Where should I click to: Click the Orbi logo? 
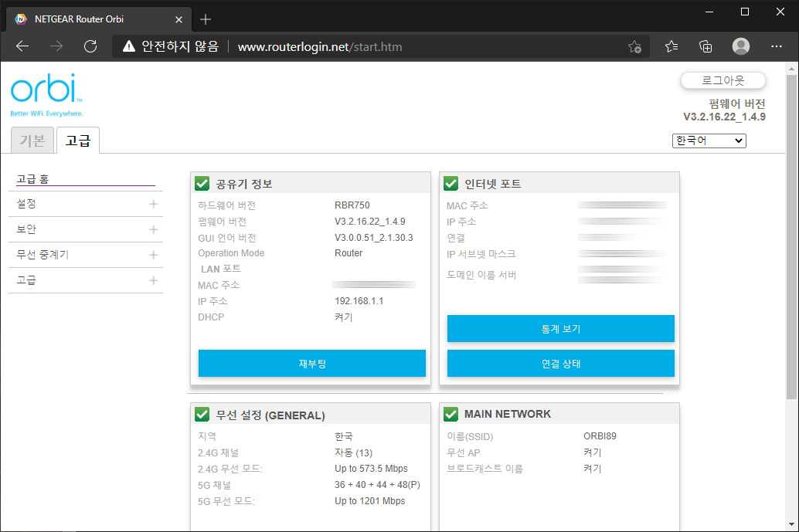46,95
